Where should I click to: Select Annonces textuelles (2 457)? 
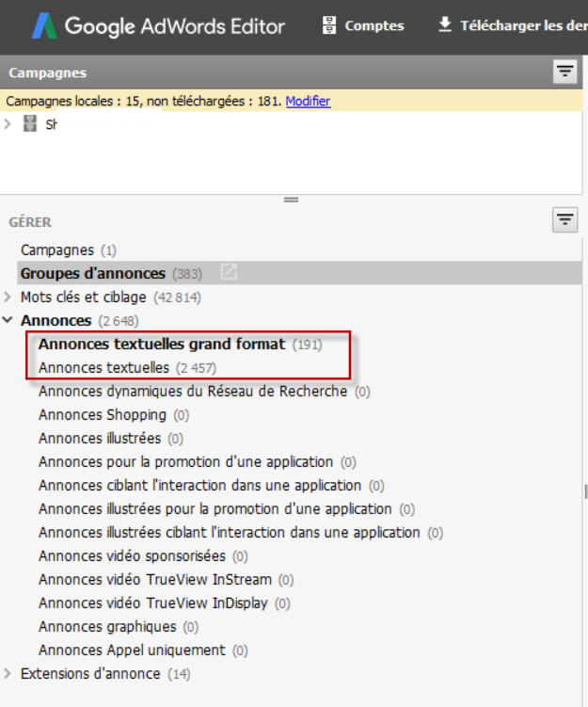128,368
